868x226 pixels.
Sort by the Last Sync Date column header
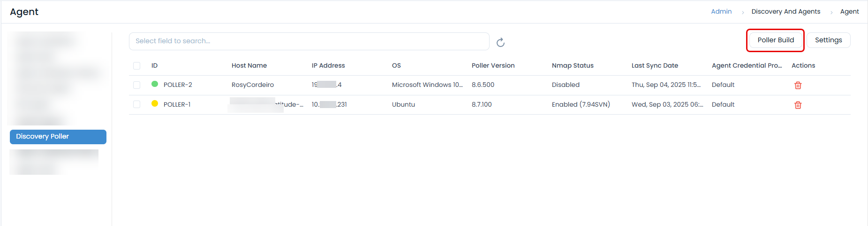tap(655, 66)
